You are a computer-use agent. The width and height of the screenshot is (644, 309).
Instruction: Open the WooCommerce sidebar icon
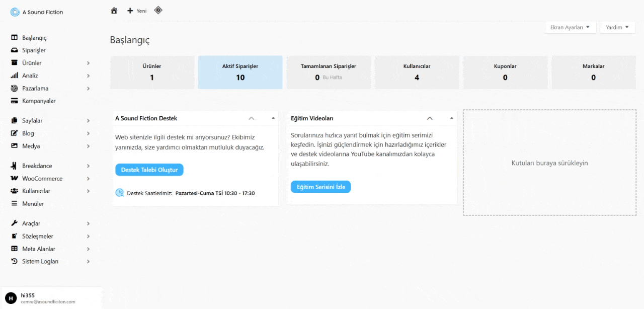14,178
